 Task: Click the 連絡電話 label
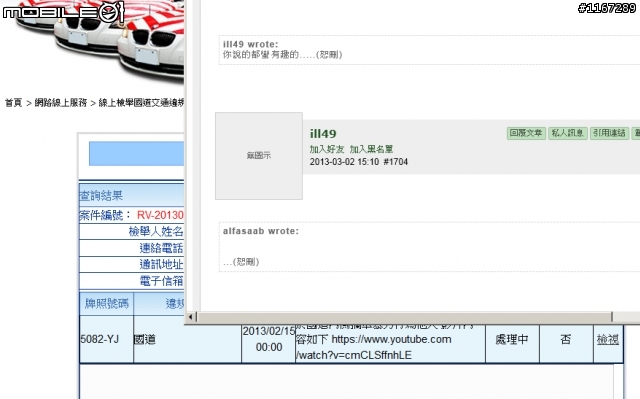click(161, 248)
